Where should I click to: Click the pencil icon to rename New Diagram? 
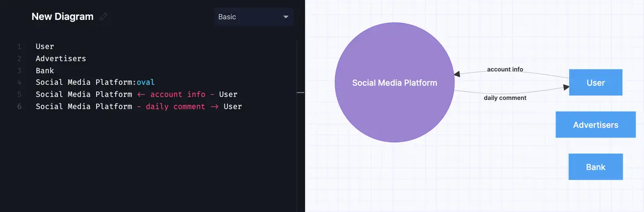[x=104, y=17]
